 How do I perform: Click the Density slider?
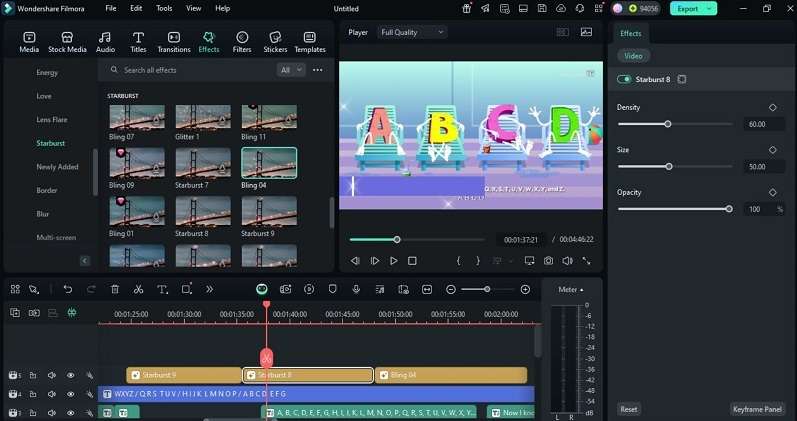[675, 124]
